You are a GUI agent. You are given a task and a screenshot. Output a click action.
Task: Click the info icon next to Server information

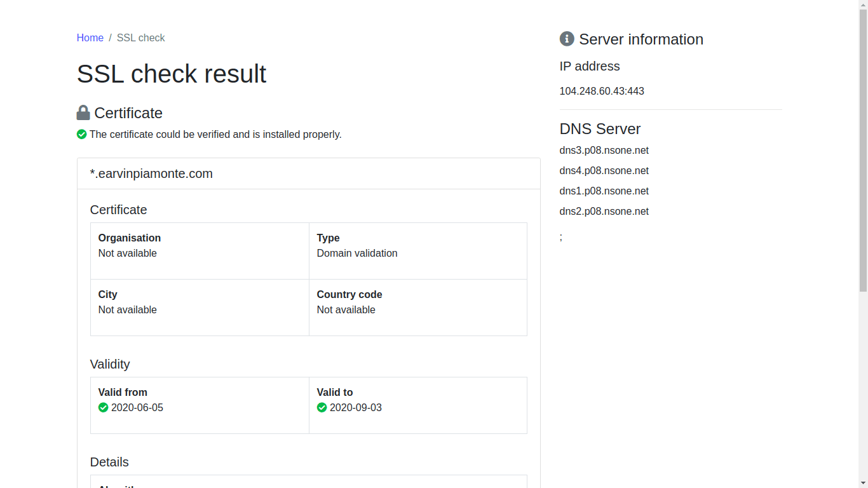coord(566,39)
